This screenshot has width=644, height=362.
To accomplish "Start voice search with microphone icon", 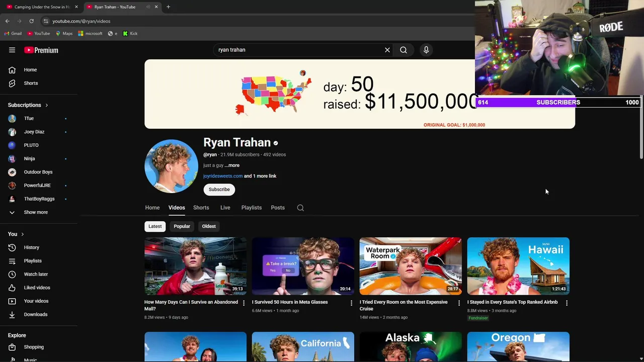I will [x=426, y=50].
